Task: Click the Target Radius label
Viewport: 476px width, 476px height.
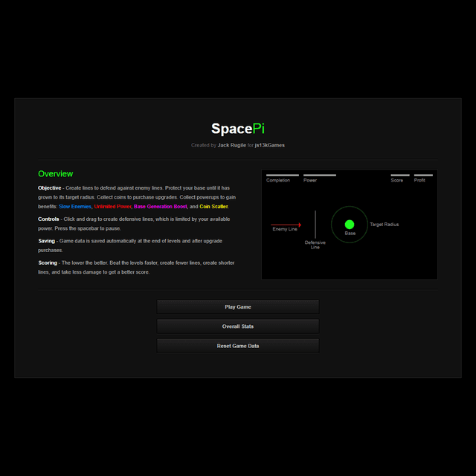Action: pyautogui.click(x=384, y=224)
